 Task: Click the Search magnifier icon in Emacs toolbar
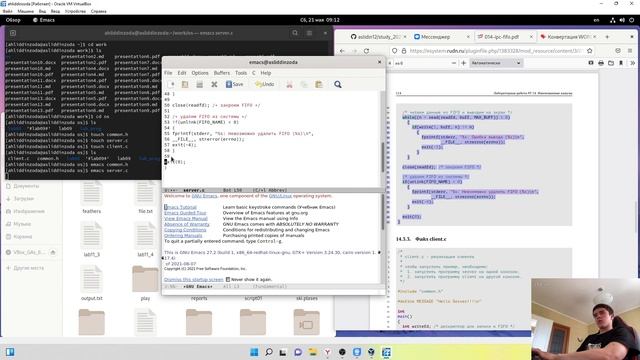[338, 84]
